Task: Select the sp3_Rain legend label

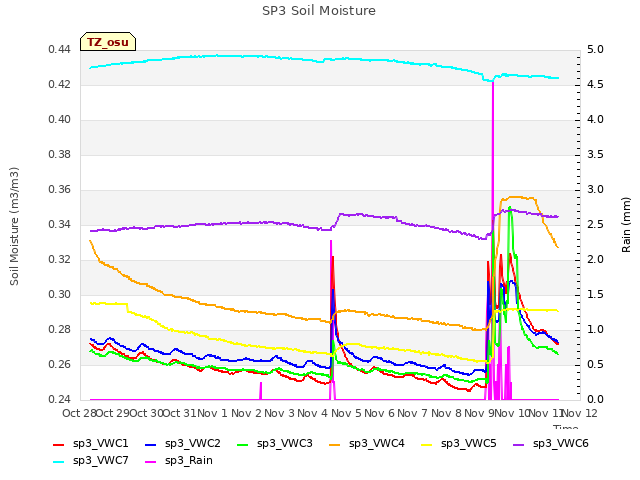Action: 189,461
